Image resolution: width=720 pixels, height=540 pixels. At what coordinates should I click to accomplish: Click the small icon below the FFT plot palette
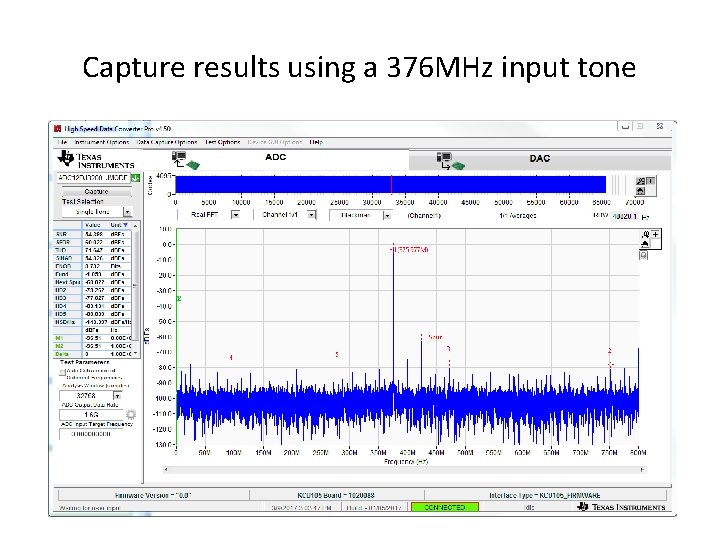(643, 255)
